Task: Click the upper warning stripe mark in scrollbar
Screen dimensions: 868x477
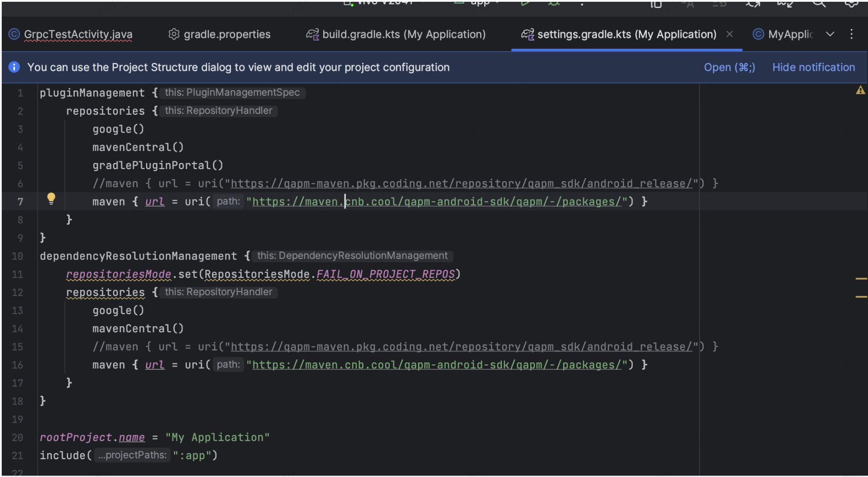Action: click(861, 279)
